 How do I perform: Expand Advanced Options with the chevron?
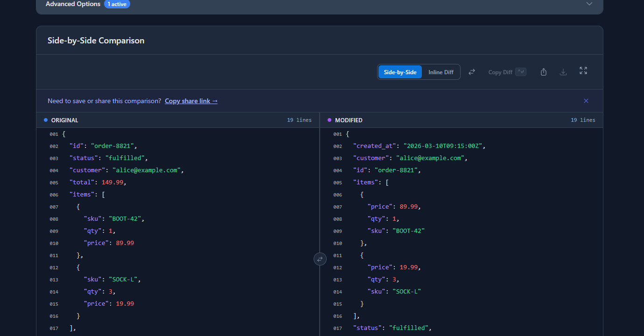point(589,4)
